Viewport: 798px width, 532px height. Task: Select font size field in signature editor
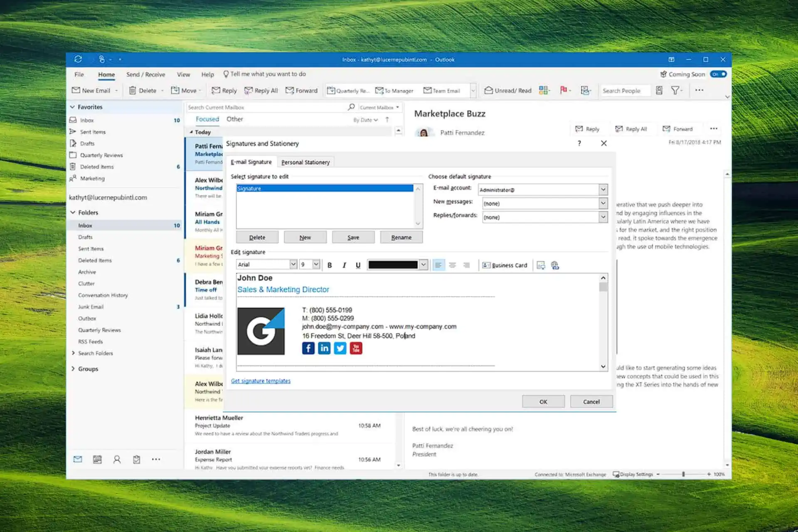(307, 265)
